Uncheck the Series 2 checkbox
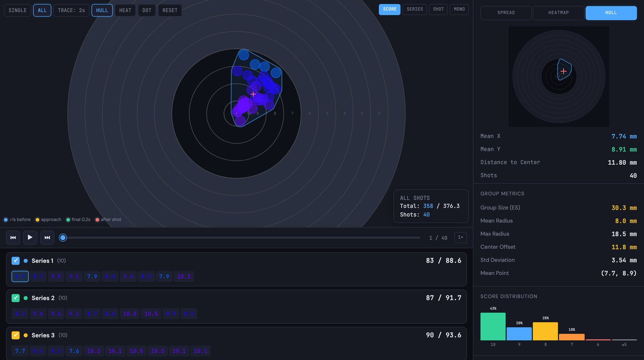The image size is (644, 360). click(16, 298)
